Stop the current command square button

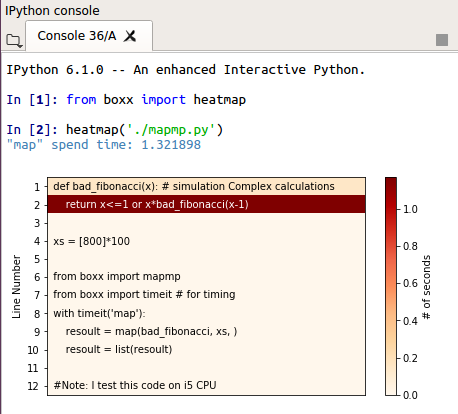click(x=442, y=40)
